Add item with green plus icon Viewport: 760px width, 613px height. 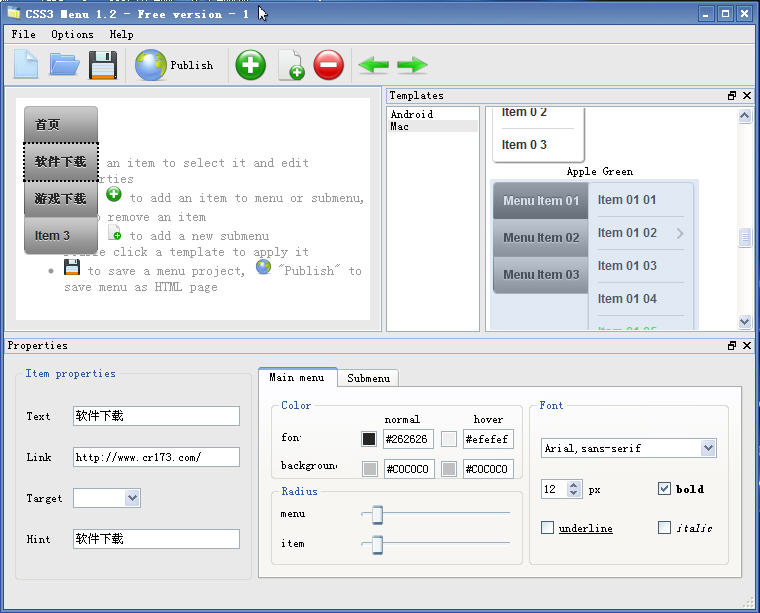tap(250, 65)
